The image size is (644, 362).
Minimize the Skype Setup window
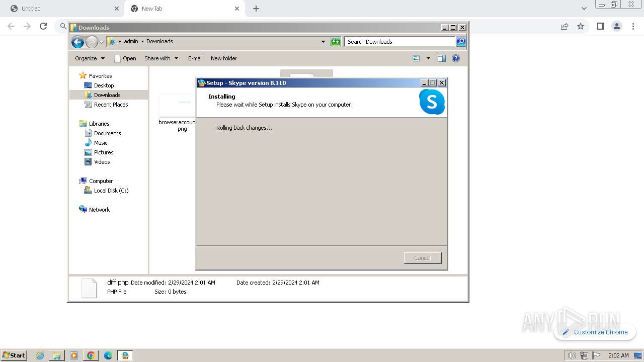tap(424, 83)
